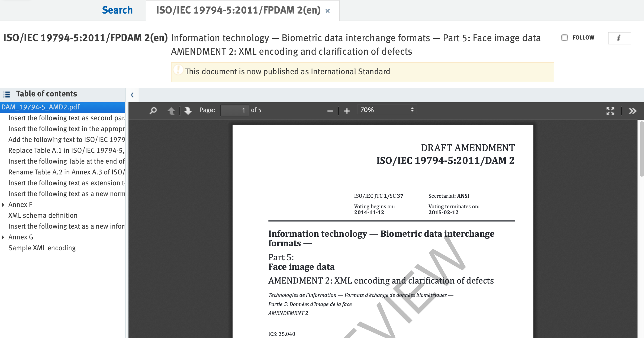Image resolution: width=644 pixels, height=338 pixels.
Task: Expand the Annex G section
Action: tap(3, 237)
